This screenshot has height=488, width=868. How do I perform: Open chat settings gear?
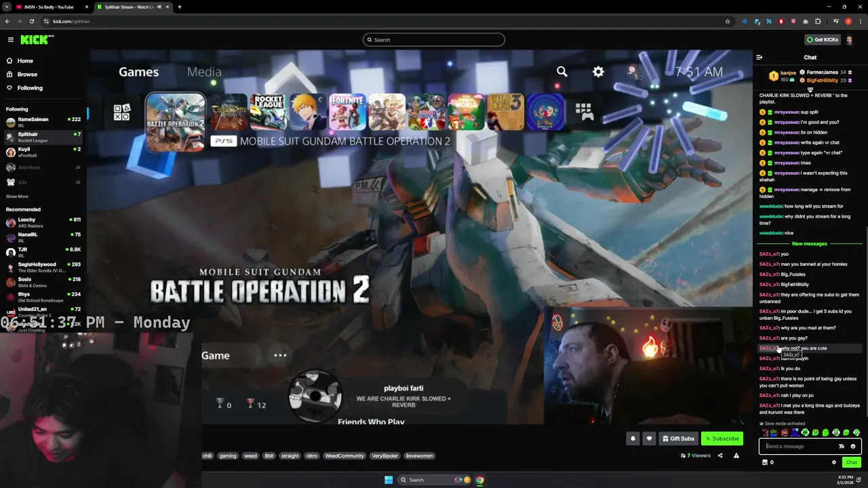[834, 462]
